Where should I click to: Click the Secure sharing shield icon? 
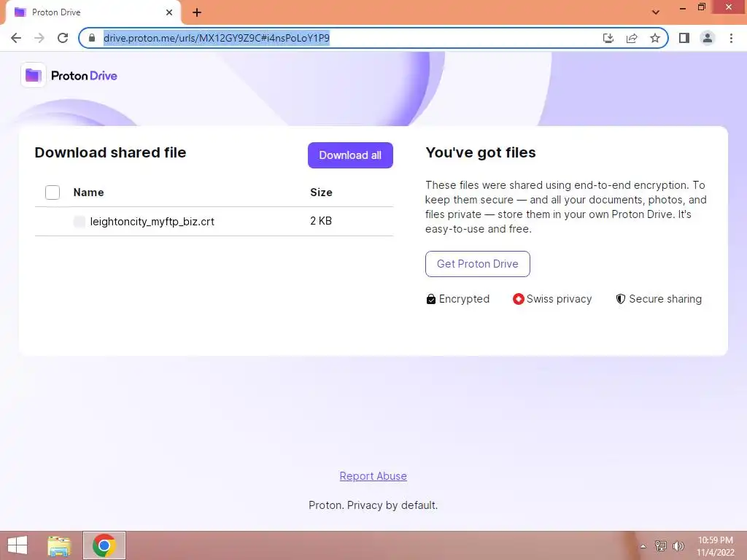(620, 299)
